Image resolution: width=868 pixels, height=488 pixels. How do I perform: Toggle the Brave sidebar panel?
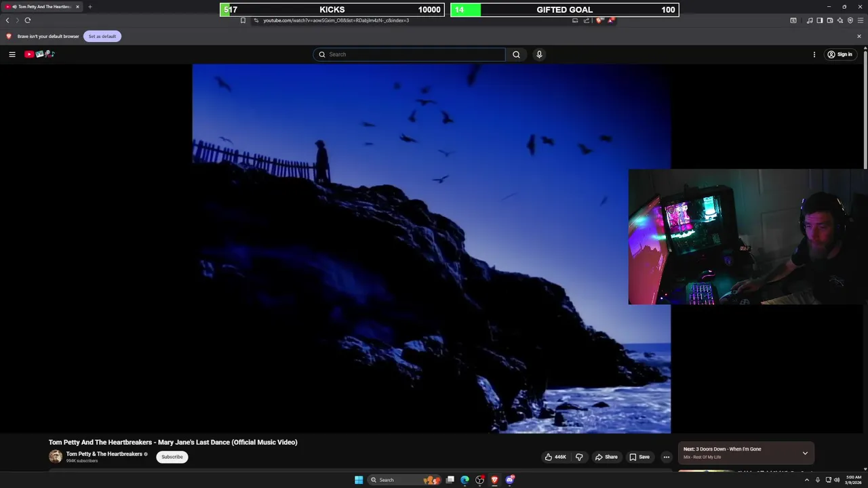tap(820, 20)
